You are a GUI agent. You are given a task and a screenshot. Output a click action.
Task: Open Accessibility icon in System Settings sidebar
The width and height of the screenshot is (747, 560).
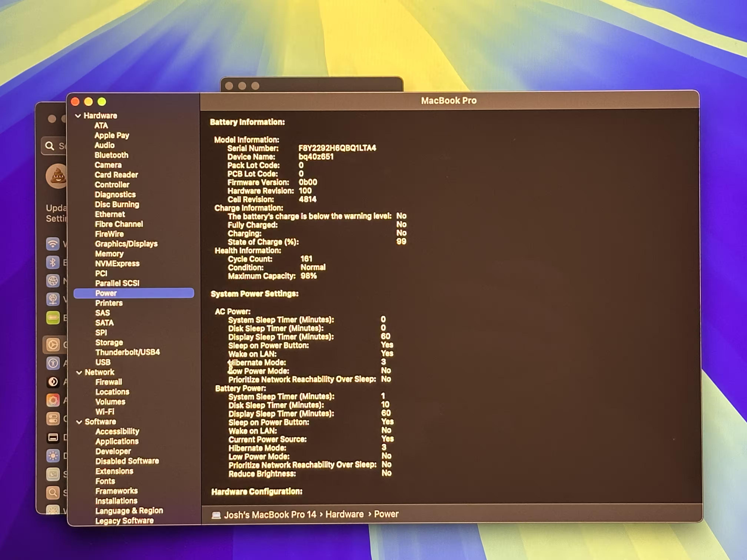coord(53,364)
